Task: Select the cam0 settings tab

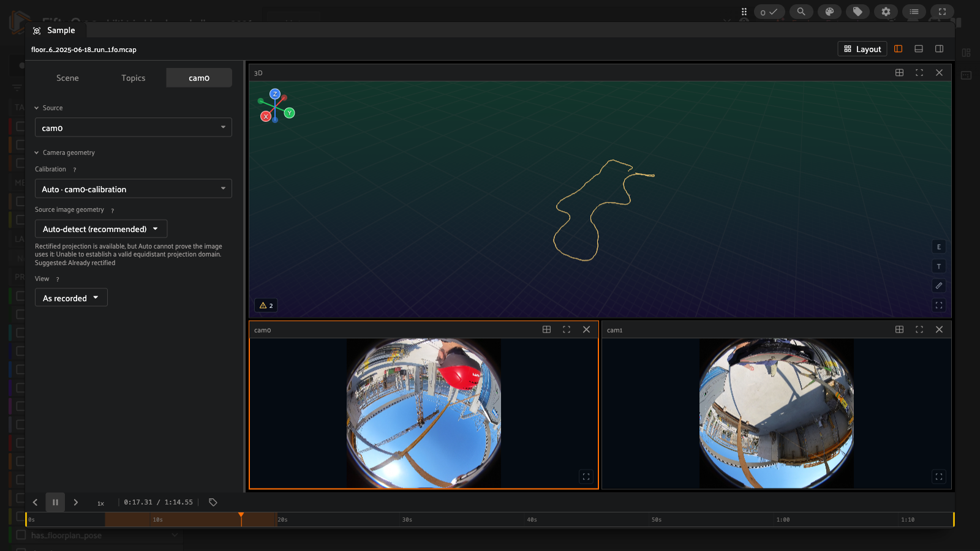Action: coord(199,78)
